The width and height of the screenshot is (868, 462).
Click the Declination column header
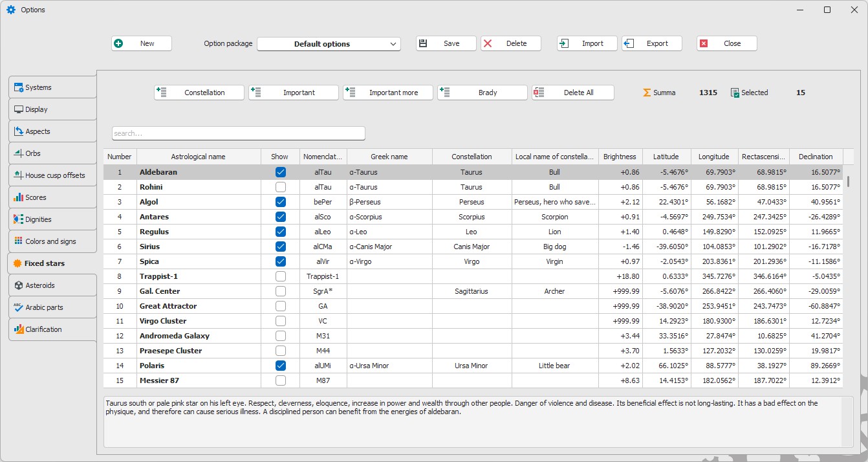point(816,157)
